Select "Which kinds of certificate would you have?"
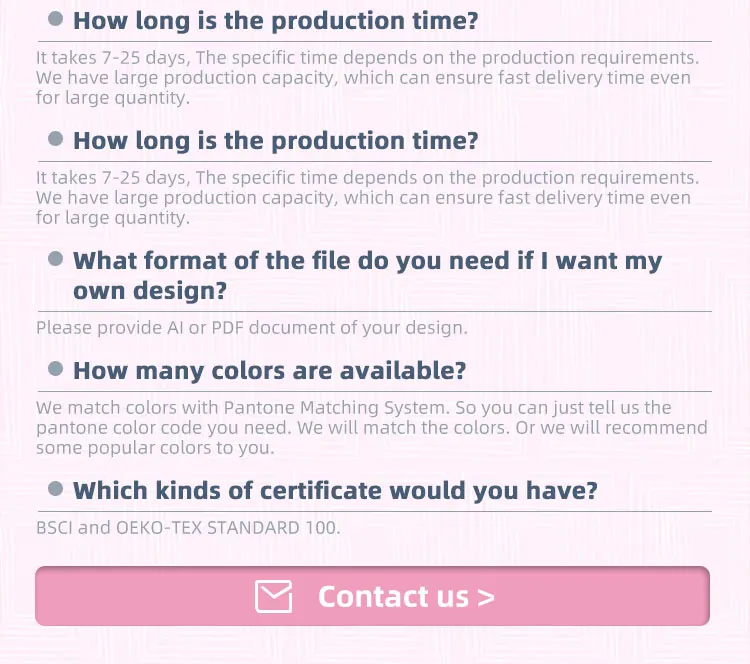Screen dimensions: 750x664 335,491
